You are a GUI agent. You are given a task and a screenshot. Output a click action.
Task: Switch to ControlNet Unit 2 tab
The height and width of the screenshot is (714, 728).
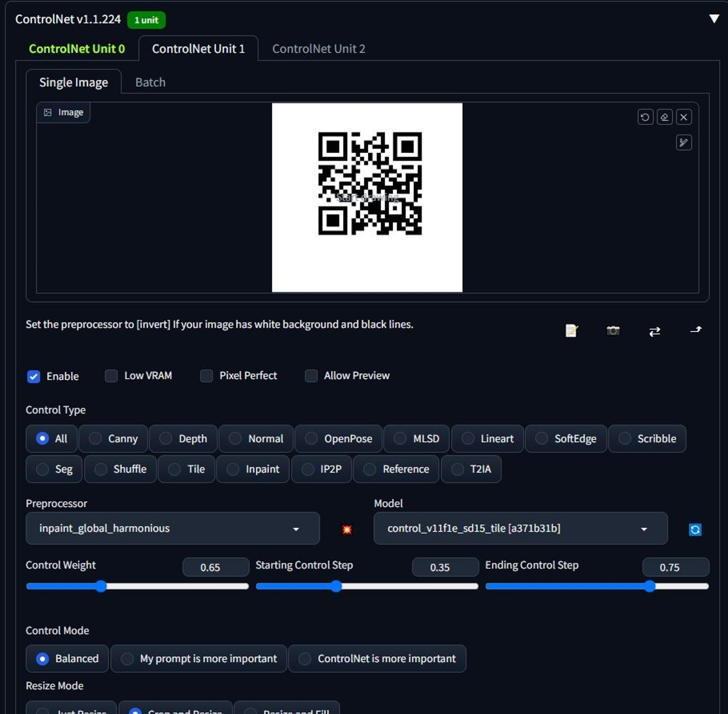[x=318, y=49]
